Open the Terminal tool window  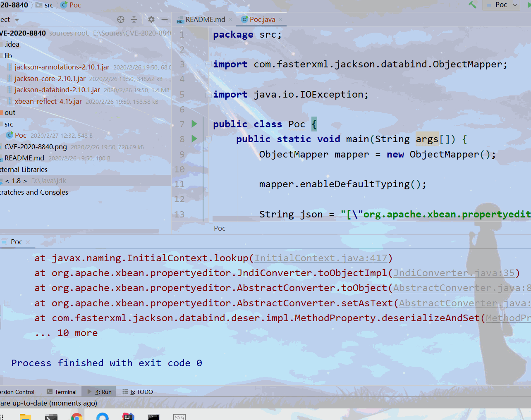(62, 392)
